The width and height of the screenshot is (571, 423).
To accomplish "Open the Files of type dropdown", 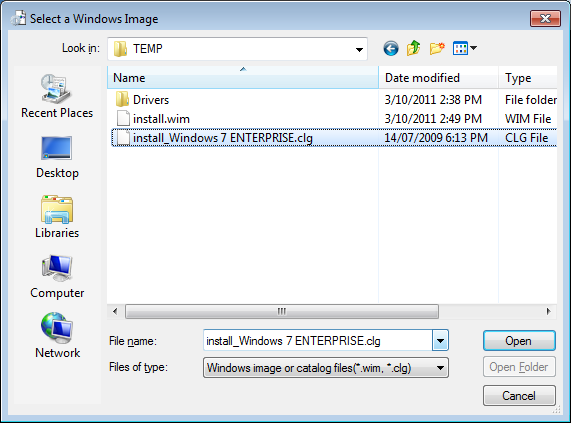I will click(x=326, y=368).
